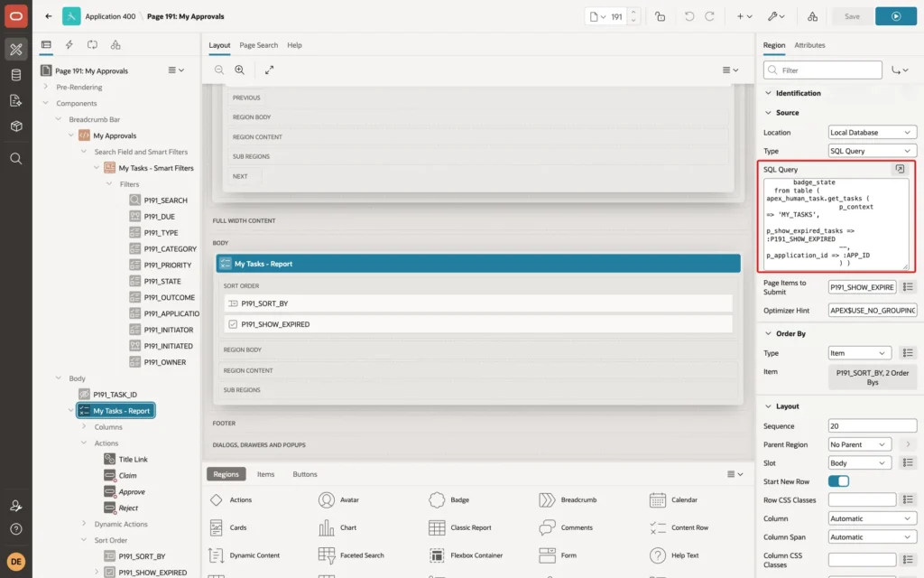
Task: Expand the Dynamic Actions tree node
Action: tap(84, 524)
